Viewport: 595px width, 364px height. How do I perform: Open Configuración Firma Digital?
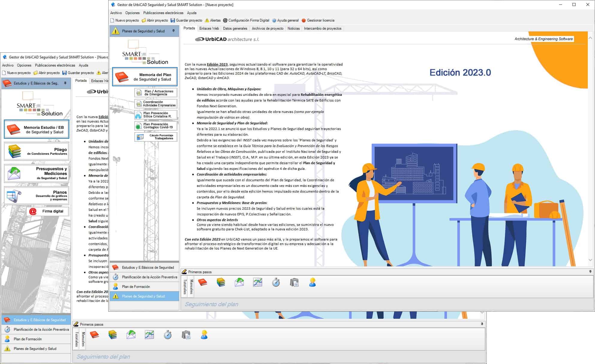[x=246, y=20]
